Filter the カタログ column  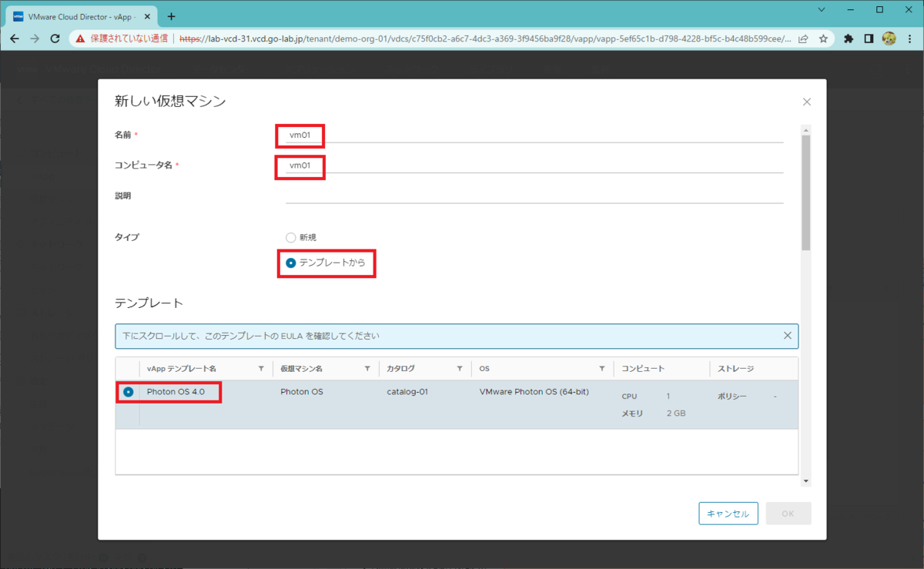pos(460,369)
